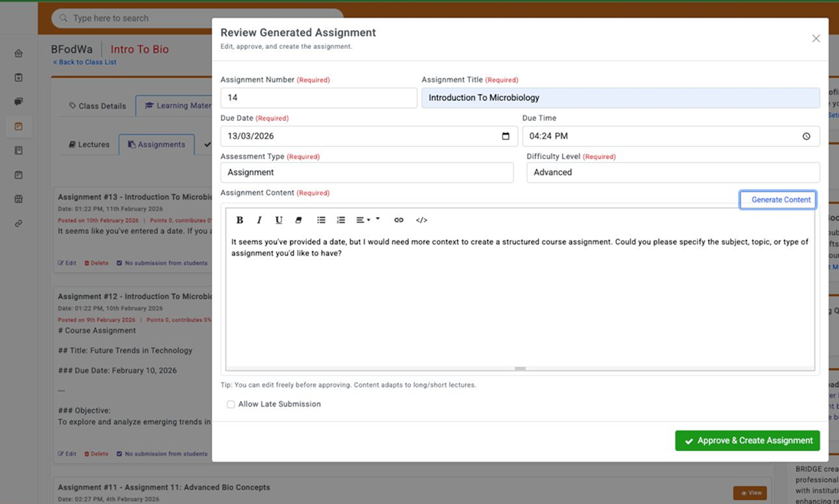Open the Assessment Type dropdown
Image resolution: width=839 pixels, height=504 pixels.
click(367, 173)
